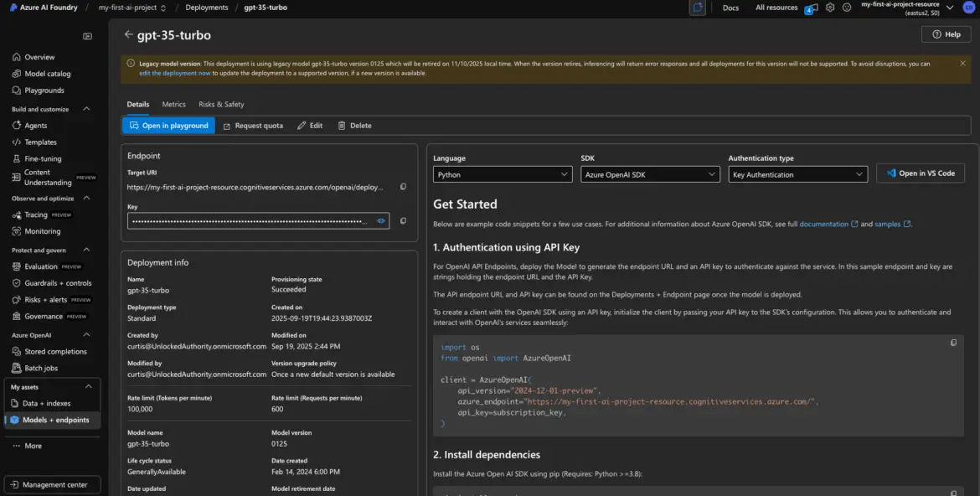Click the back arrow beside gpt-35-turbo title

coord(128,35)
